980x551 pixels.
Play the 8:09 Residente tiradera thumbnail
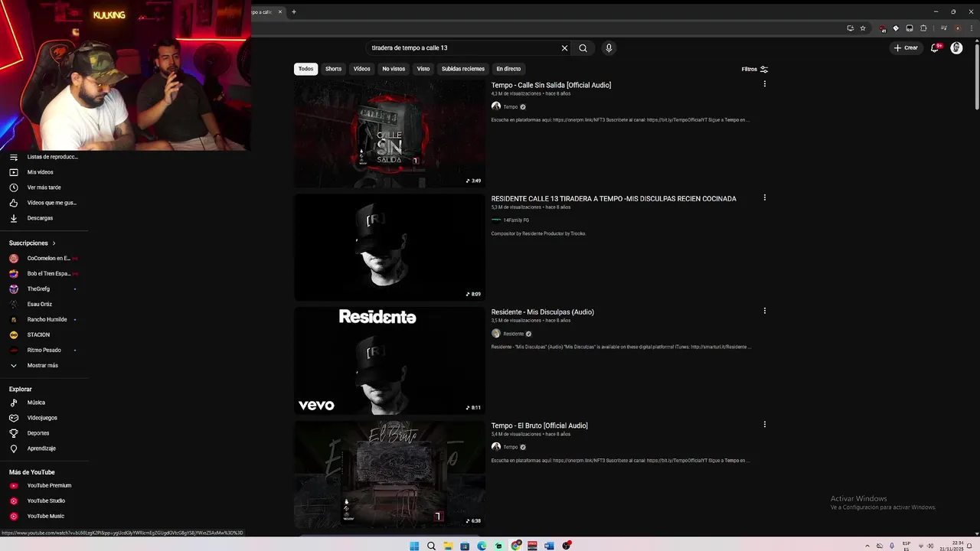tap(390, 247)
